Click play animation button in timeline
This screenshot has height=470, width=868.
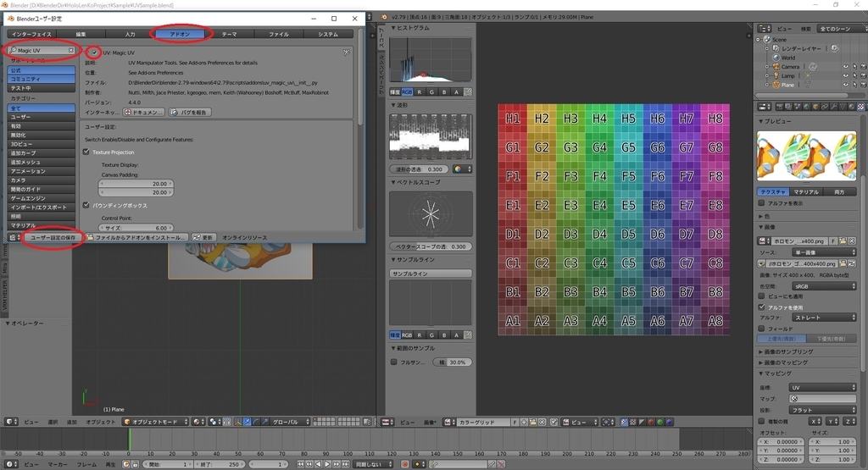327,464
